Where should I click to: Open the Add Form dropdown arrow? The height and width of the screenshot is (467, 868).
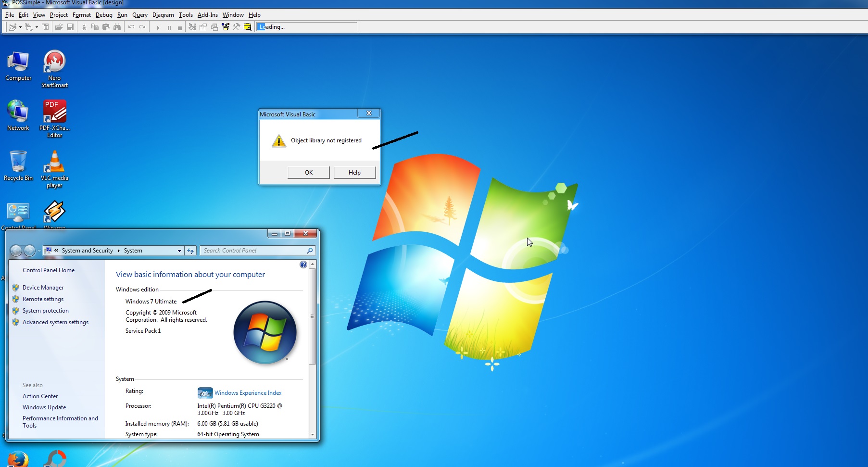click(37, 27)
